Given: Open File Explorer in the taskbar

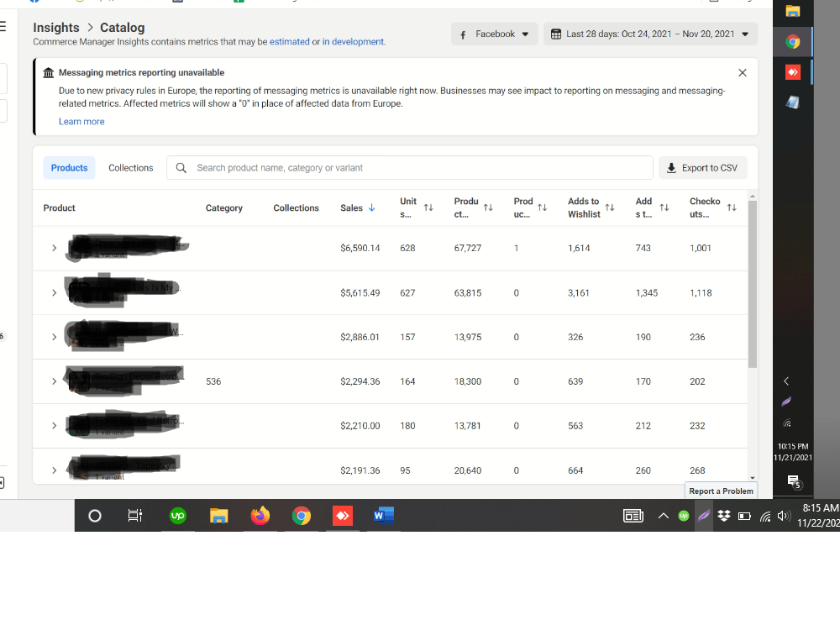Looking at the screenshot, I should click(218, 516).
